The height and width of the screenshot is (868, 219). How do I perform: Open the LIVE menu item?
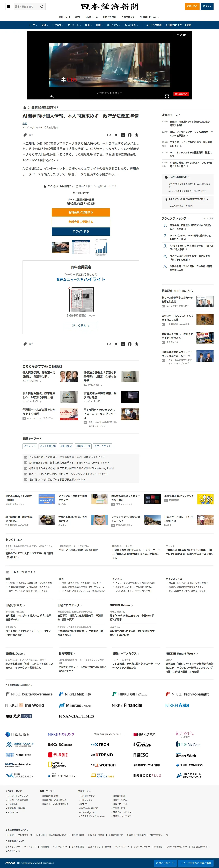77,17
